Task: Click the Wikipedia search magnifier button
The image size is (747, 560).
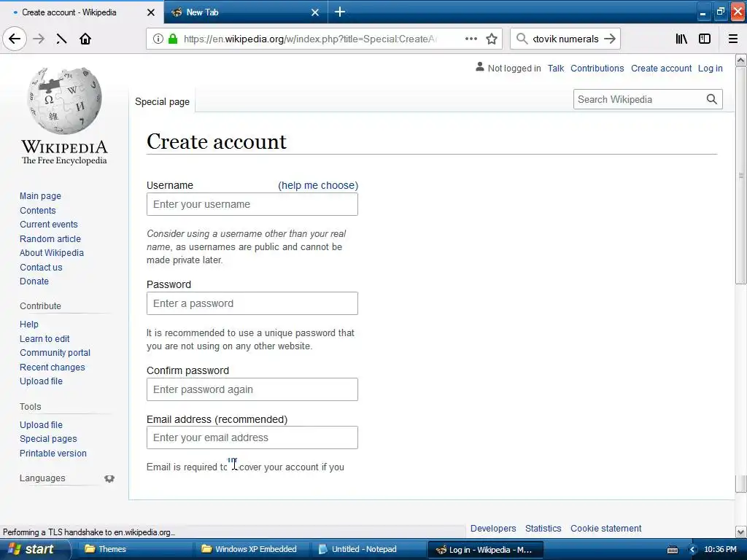Action: tap(712, 99)
